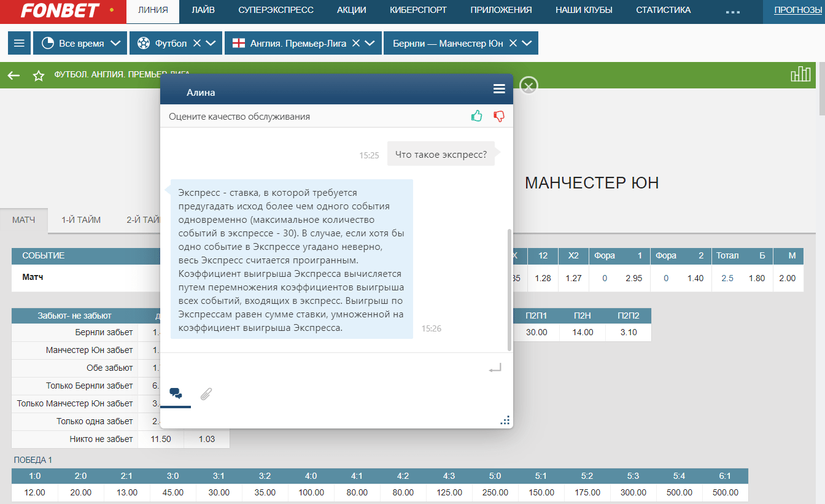
Task: Select Никто не забьет odds 1.03
Action: coord(207,439)
